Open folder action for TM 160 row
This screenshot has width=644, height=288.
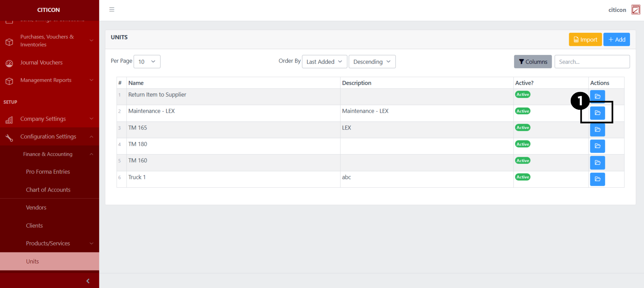coord(597,163)
